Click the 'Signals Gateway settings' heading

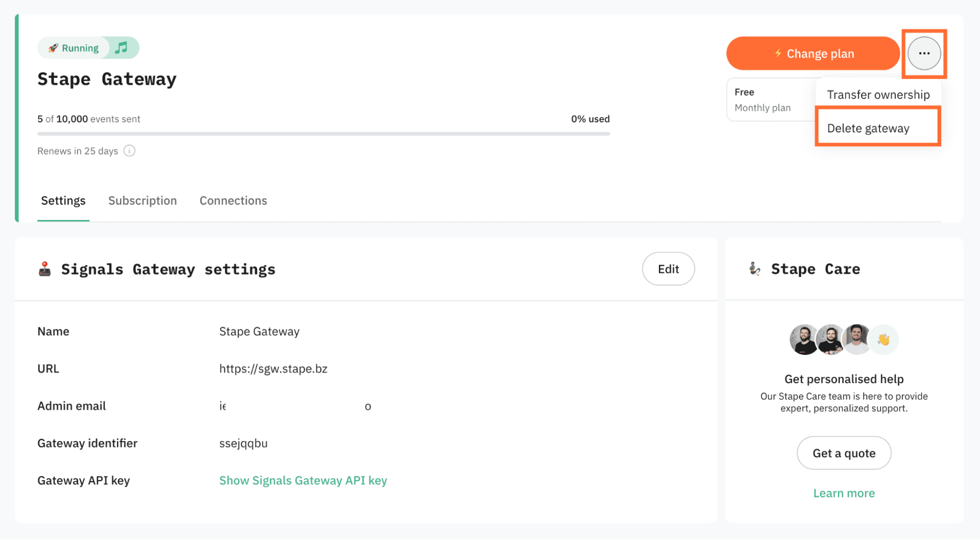(x=168, y=269)
